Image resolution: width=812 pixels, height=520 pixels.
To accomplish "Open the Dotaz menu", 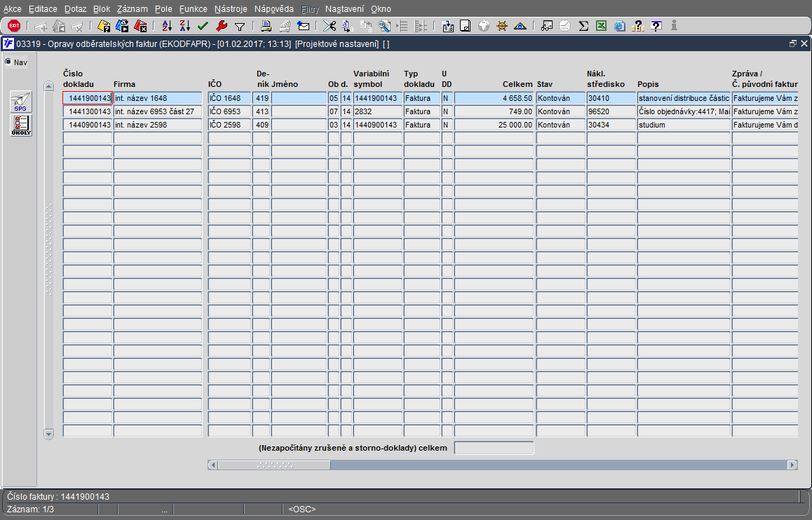I will (76, 9).
